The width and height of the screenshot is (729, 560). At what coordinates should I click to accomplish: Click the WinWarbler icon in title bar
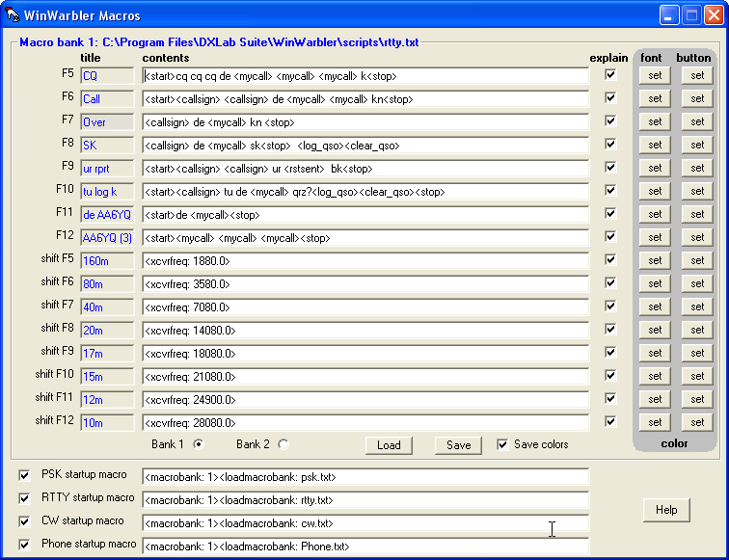(x=13, y=14)
